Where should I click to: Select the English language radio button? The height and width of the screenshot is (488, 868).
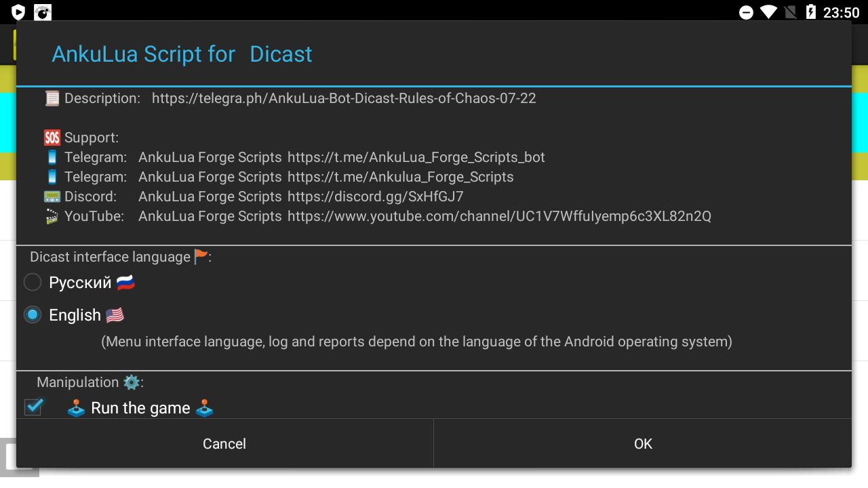point(33,314)
